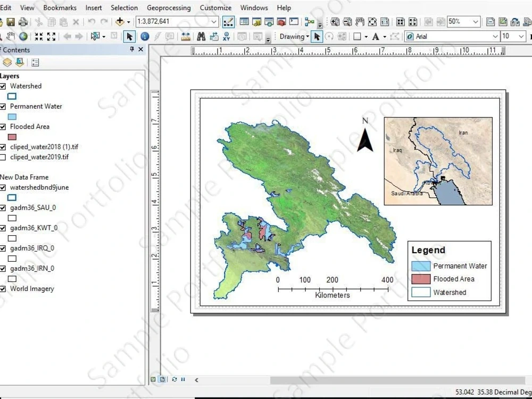
Task: Open the Geoprocessing menu
Action: [169, 7]
